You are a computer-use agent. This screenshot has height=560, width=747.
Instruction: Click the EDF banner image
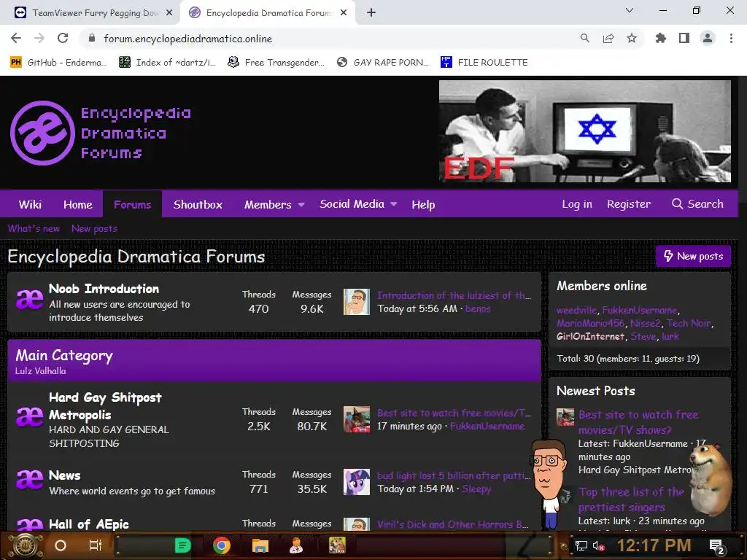pos(584,131)
